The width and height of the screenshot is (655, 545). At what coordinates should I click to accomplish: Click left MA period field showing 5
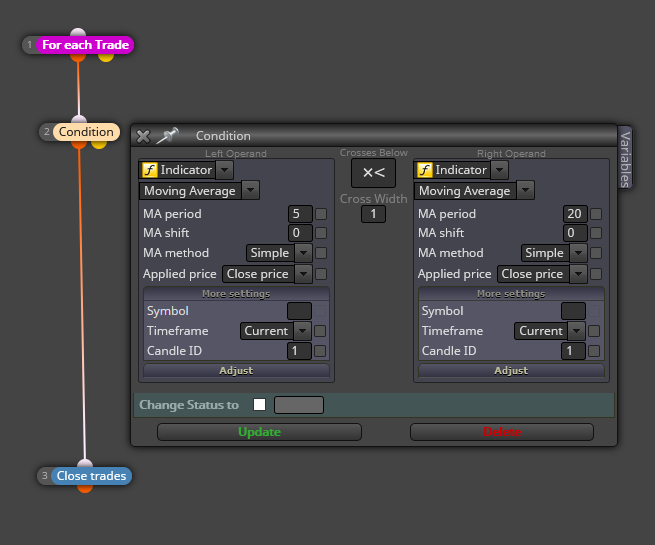(x=300, y=214)
